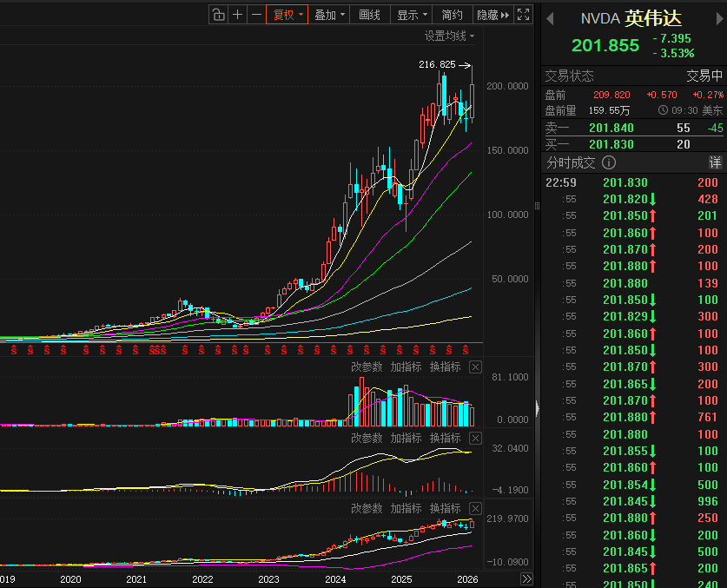Switch to 简约 simple mode
Viewport: 727px width, 588px height.
[x=452, y=15]
